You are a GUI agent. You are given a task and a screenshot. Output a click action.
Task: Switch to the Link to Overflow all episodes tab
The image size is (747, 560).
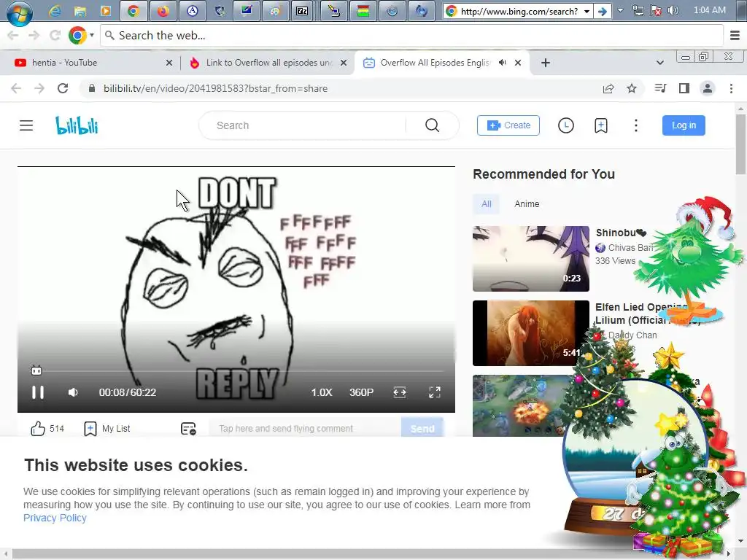pyautogui.click(x=268, y=63)
